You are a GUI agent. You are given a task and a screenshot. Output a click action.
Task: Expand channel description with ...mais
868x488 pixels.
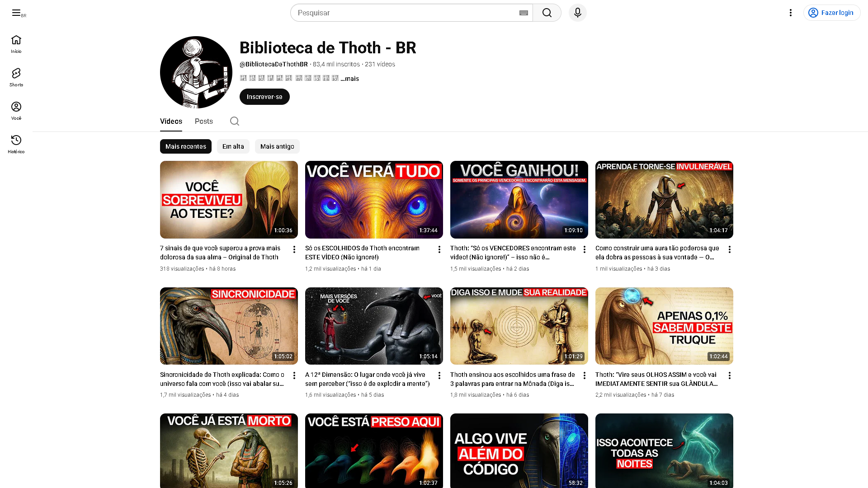349,79
